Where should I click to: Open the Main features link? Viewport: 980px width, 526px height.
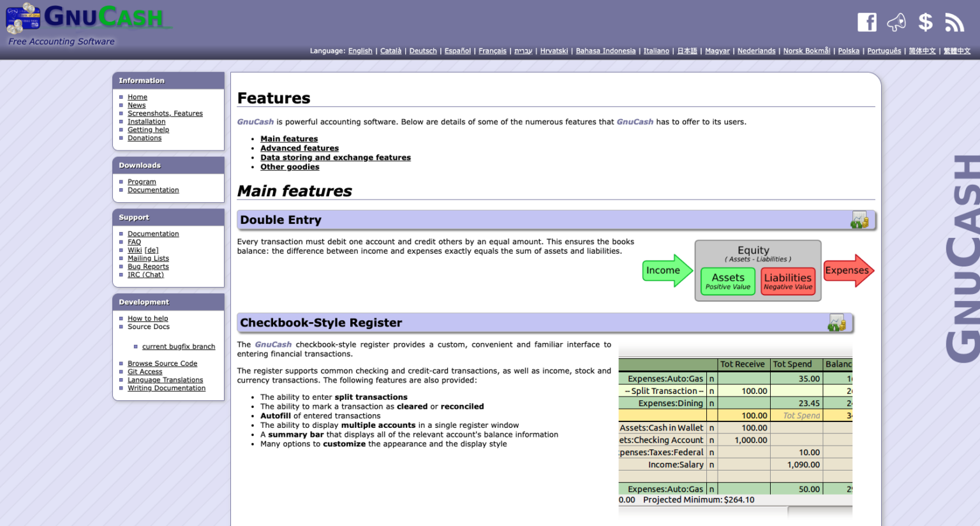pyautogui.click(x=288, y=138)
